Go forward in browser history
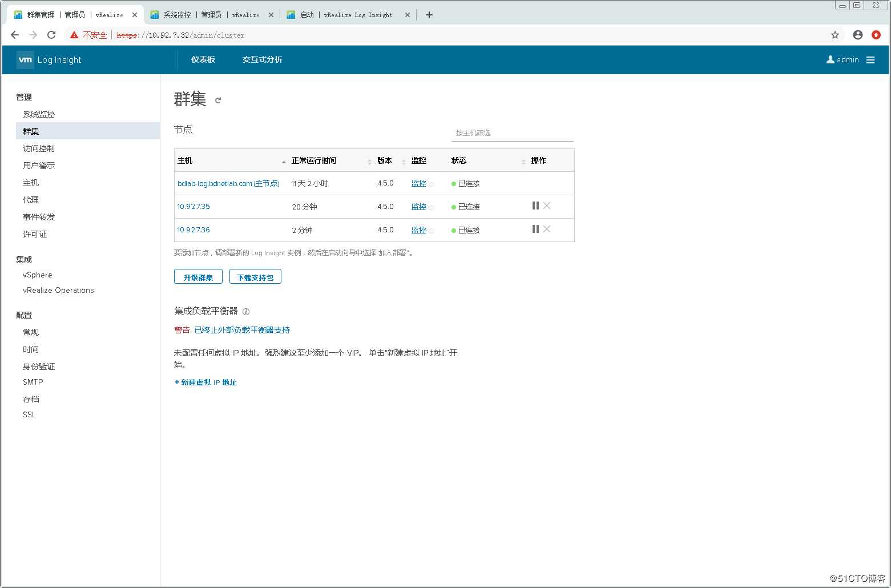Viewport: 891px width, 588px height. (x=33, y=35)
